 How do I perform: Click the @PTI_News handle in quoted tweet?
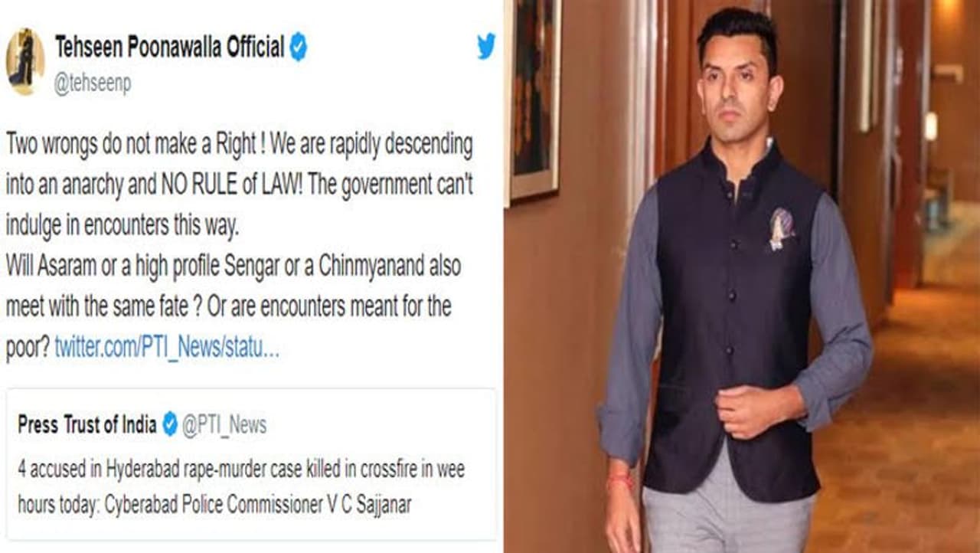point(224,424)
